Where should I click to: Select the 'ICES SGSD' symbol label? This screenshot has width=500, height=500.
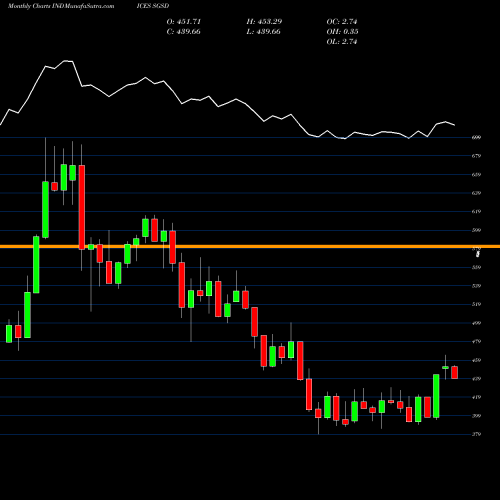point(153,6)
